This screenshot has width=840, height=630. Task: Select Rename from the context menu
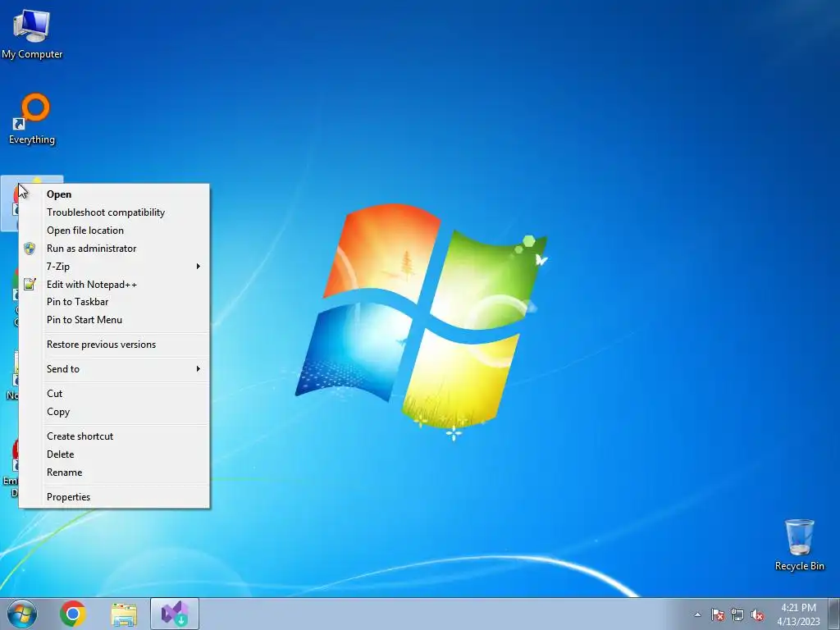click(x=115, y=472)
